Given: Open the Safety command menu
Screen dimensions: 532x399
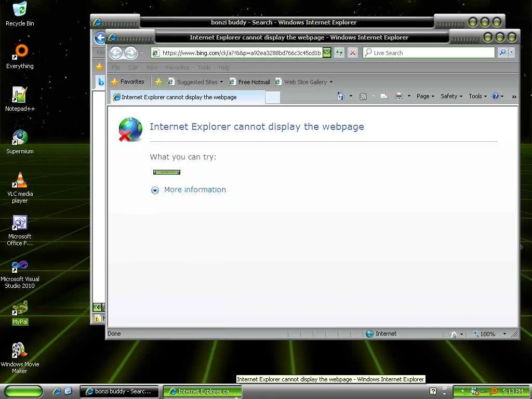Looking at the screenshot, I should (x=451, y=96).
